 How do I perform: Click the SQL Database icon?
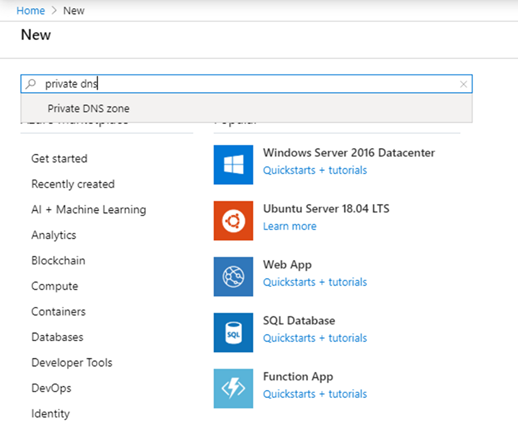click(x=233, y=333)
